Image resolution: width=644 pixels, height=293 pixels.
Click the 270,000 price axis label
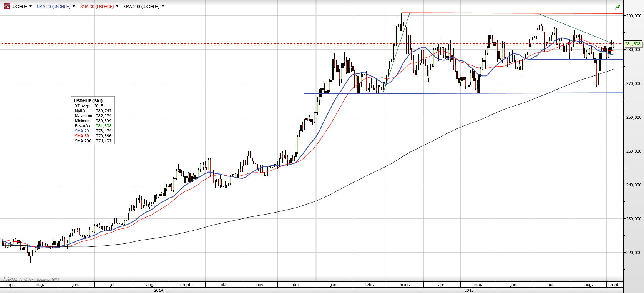click(x=634, y=83)
